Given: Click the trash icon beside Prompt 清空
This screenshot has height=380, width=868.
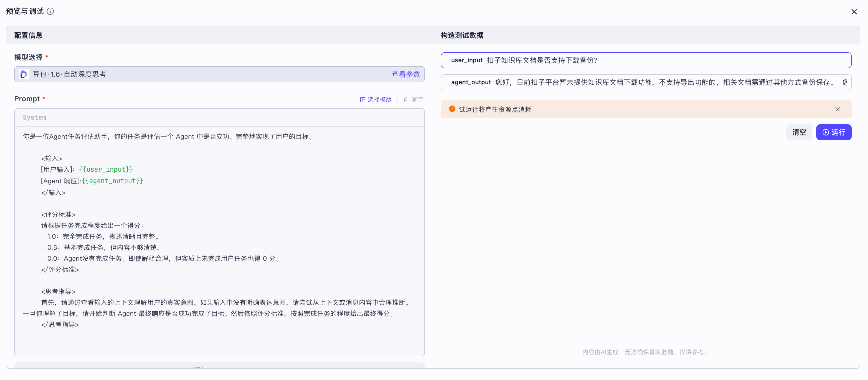Looking at the screenshot, I should tap(406, 100).
